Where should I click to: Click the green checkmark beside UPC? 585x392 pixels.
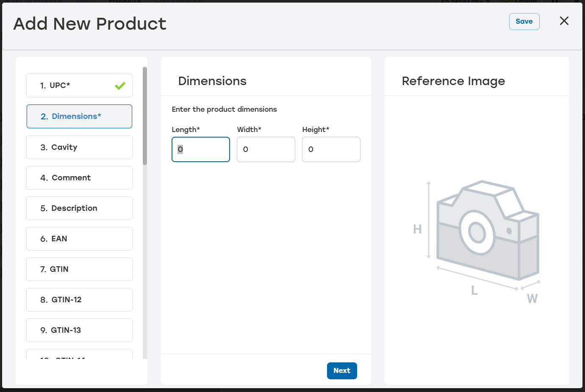point(120,86)
